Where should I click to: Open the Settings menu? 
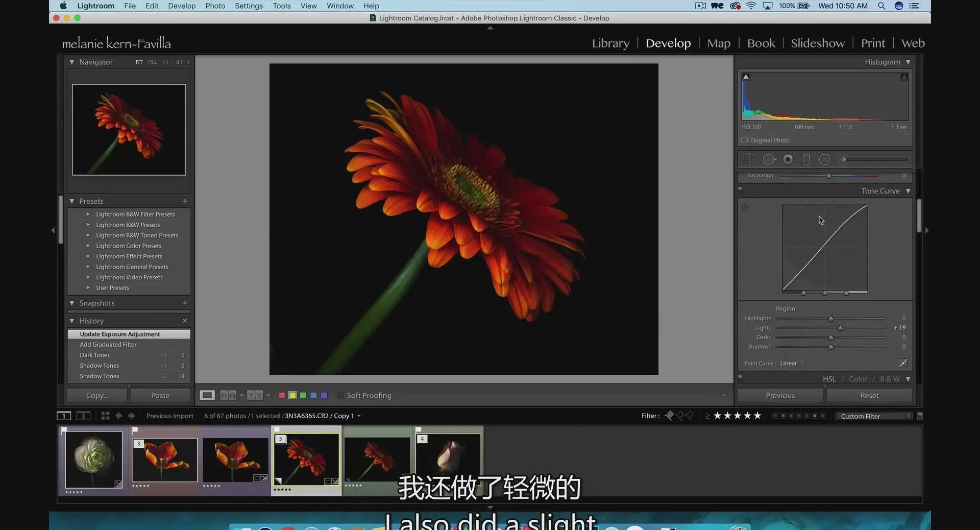[249, 6]
